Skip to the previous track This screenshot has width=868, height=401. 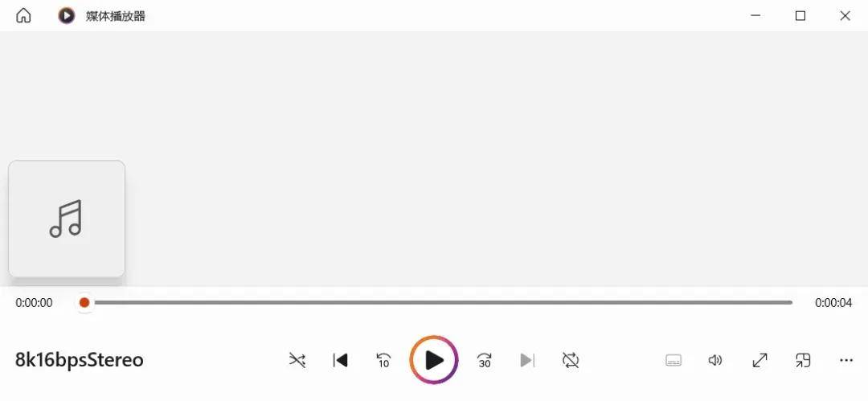coord(341,361)
